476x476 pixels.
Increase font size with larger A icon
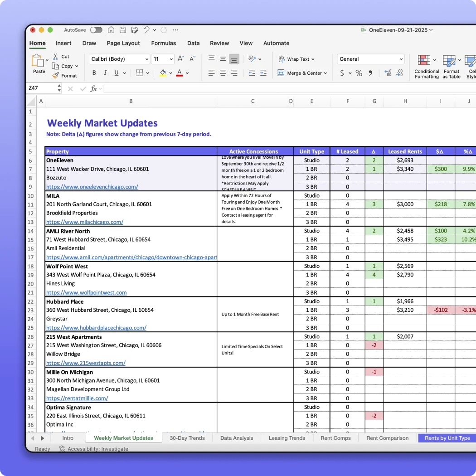180,58
